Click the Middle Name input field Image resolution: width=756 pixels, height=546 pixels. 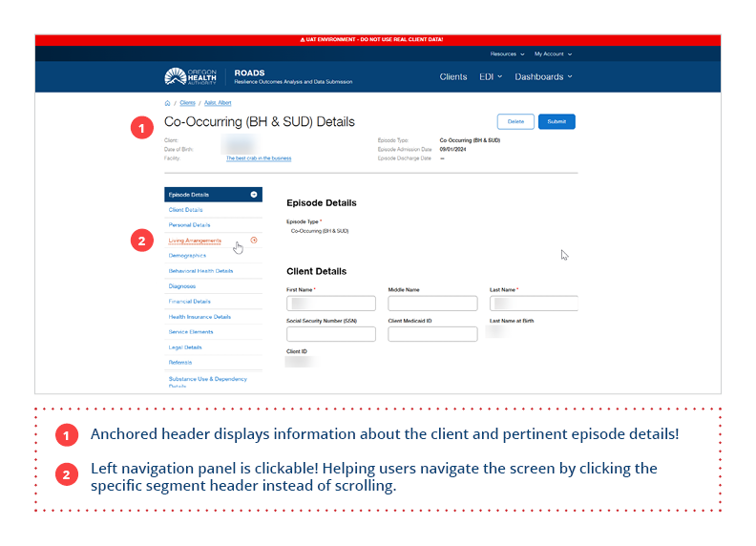tap(432, 304)
